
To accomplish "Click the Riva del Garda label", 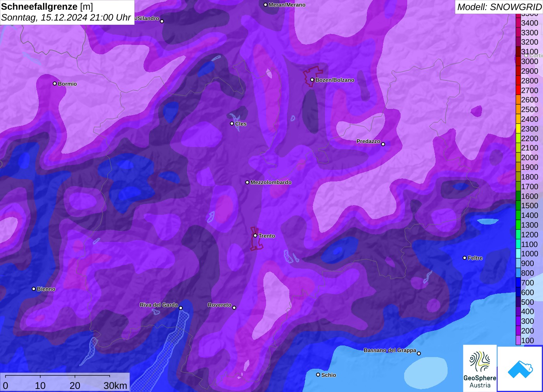I will 159,305.
